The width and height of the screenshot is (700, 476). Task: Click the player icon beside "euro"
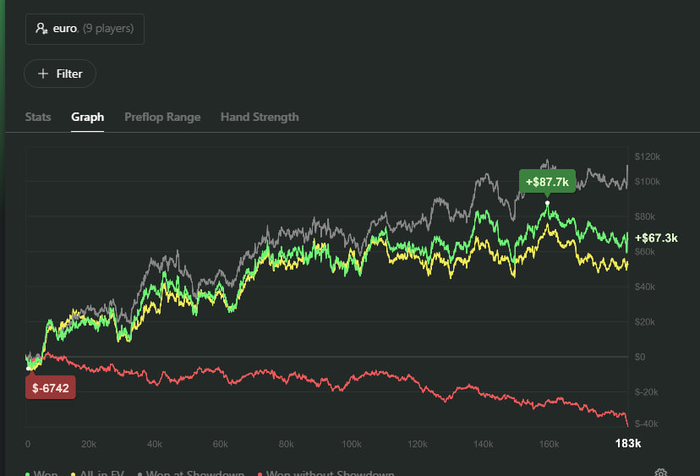click(41, 29)
